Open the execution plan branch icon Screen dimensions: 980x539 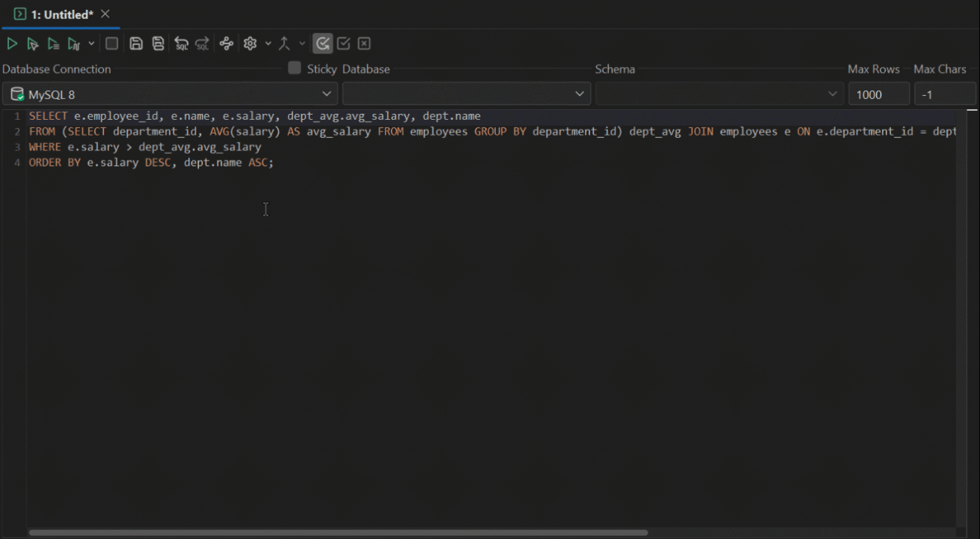226,43
